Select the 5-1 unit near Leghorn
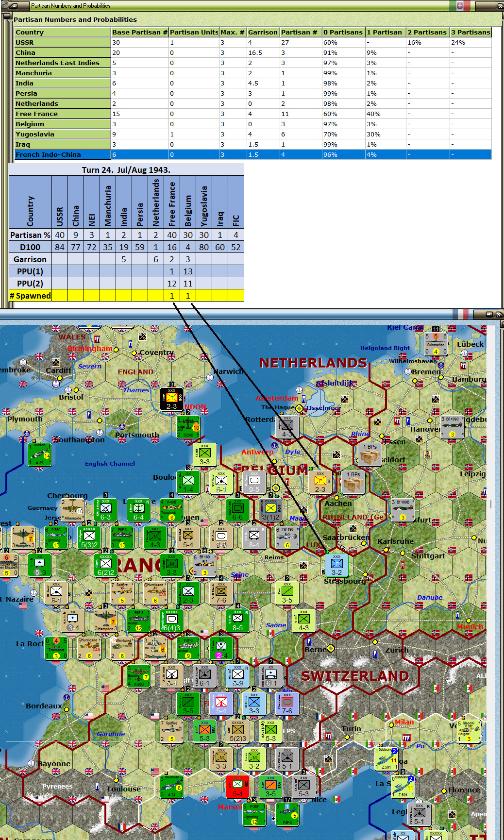504x840 pixels. pos(419,815)
